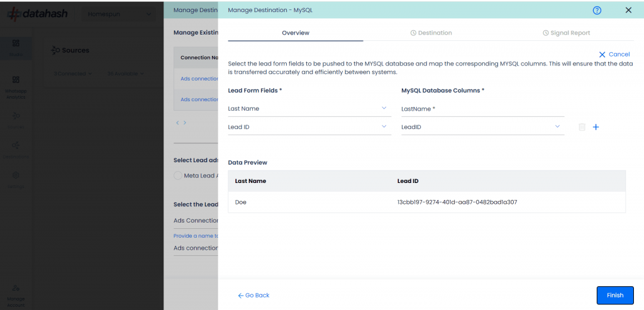Select the Meta Lead Ads radio button
644x310 pixels.
(x=178, y=175)
